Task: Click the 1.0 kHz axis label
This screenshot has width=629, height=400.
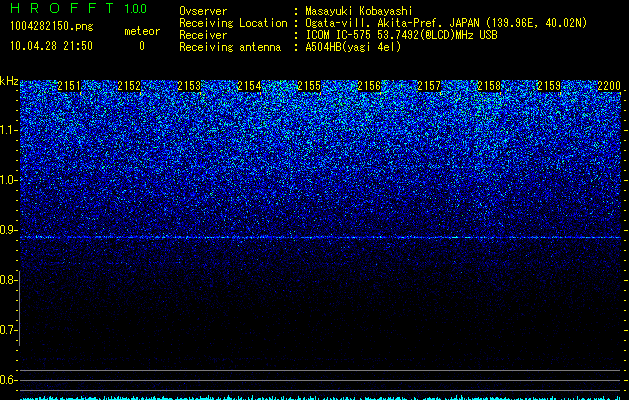Action: click(7, 180)
